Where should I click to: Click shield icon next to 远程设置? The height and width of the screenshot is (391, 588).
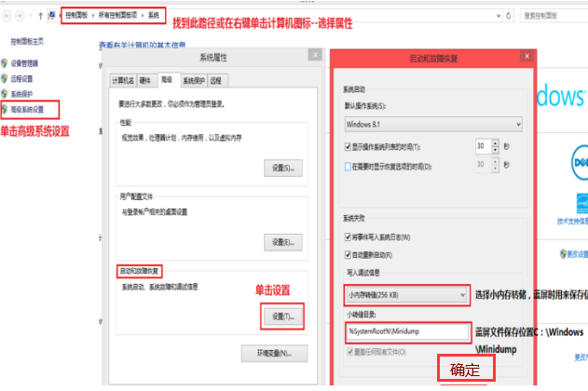pyautogui.click(x=5, y=78)
